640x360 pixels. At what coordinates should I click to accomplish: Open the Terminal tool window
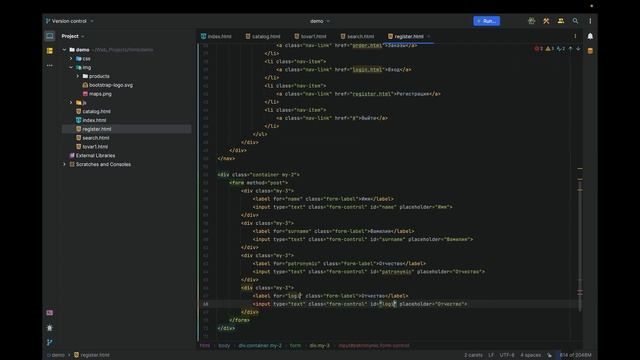pos(49,313)
